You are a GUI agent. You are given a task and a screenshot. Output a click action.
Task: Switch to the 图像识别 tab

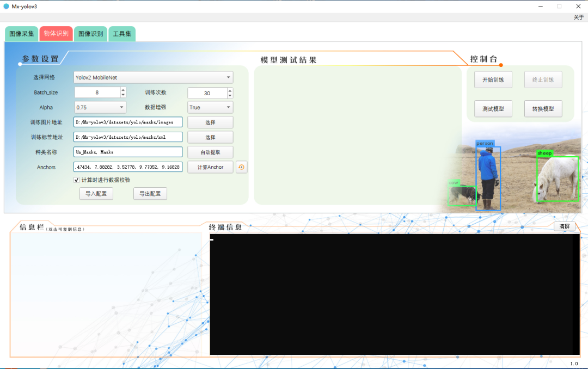pyautogui.click(x=91, y=34)
